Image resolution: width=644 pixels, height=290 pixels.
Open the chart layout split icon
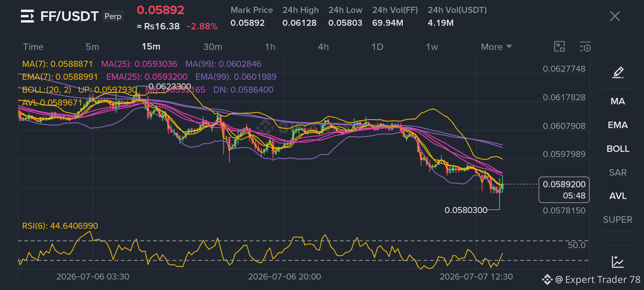[559, 47]
